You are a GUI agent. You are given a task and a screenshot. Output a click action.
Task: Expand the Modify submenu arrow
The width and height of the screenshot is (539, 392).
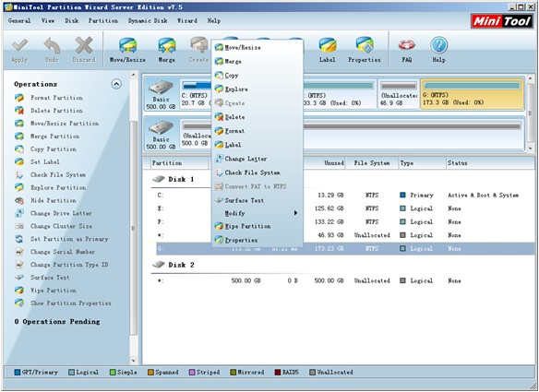coord(295,213)
